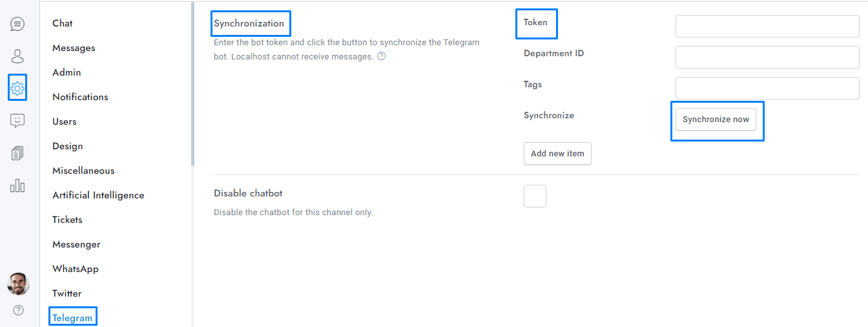This screenshot has height=327, width=868.
Task: Click the agent profile avatar
Action: point(18,283)
